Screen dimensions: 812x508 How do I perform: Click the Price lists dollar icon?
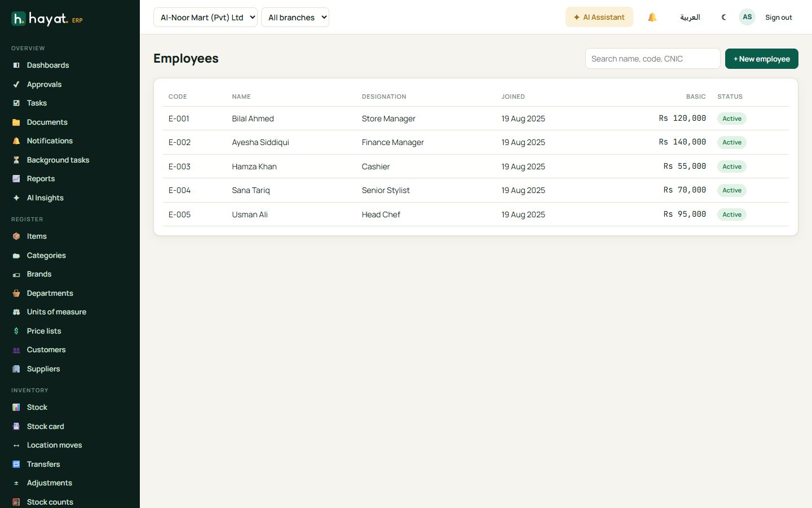[16, 331]
